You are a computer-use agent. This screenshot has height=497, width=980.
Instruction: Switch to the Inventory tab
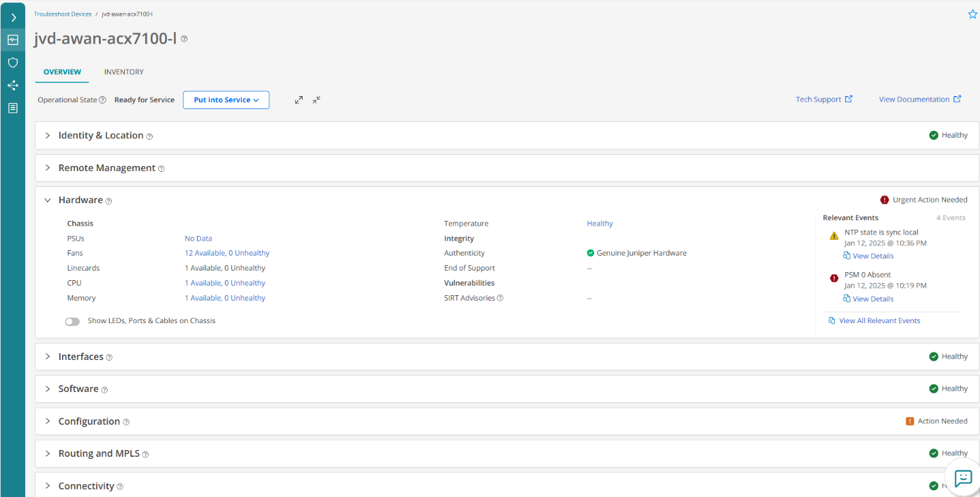(x=123, y=72)
